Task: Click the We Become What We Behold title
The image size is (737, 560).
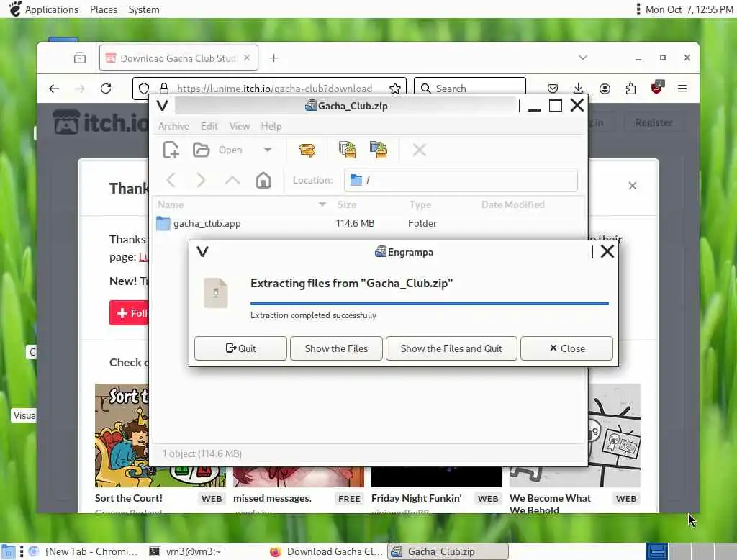Action: pos(550,504)
